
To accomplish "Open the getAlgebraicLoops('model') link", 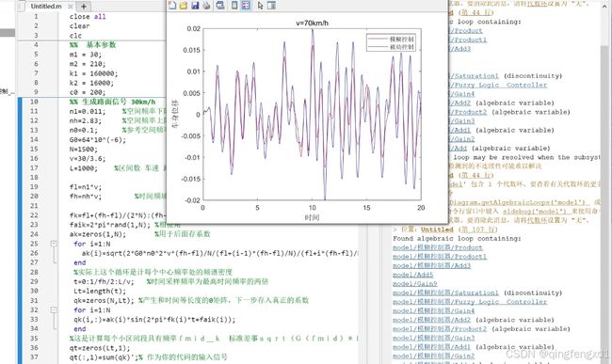I will point(519,202).
